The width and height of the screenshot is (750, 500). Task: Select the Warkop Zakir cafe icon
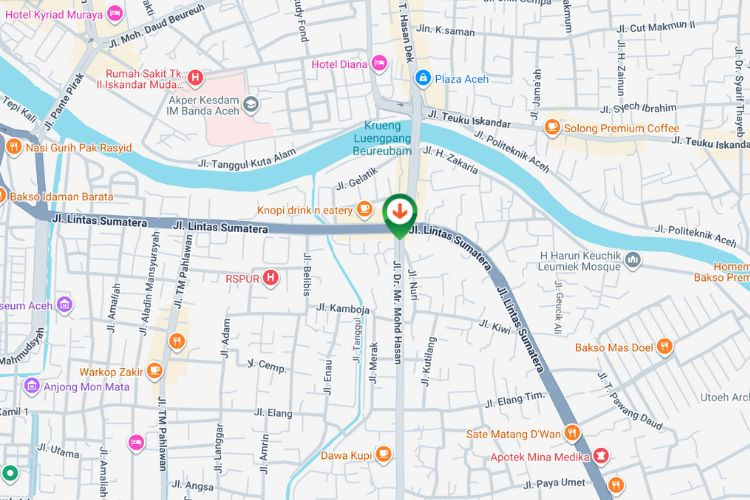pyautogui.click(x=154, y=371)
